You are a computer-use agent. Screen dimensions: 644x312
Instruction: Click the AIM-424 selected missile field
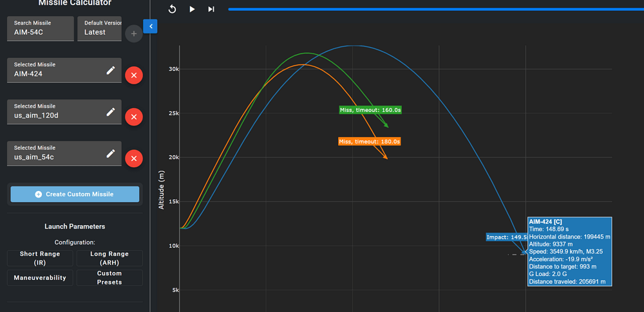(x=64, y=70)
